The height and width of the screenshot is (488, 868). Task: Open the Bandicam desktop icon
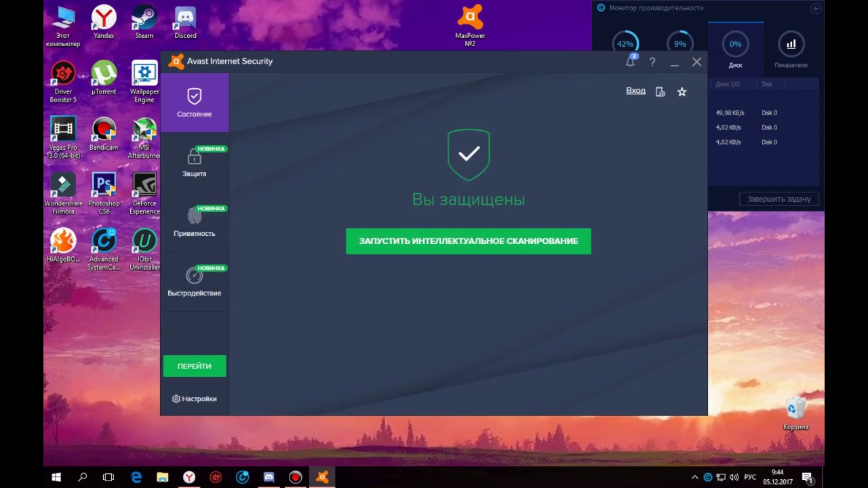click(x=104, y=134)
